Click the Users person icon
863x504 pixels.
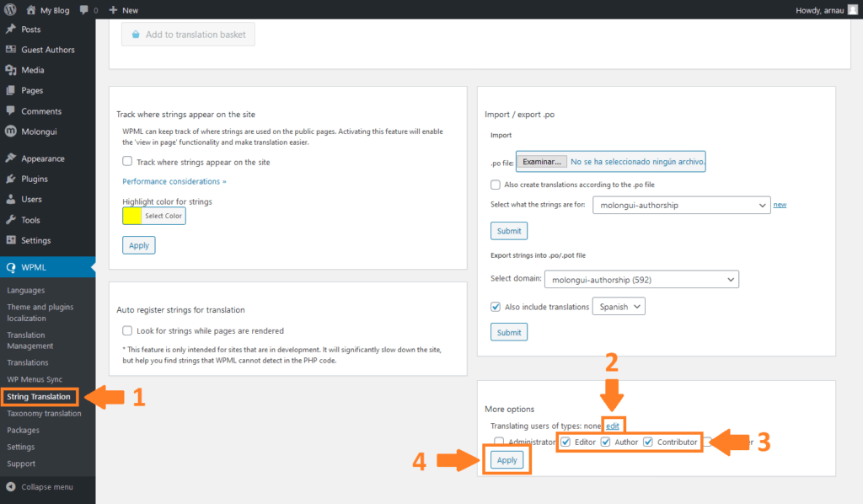click(10, 199)
